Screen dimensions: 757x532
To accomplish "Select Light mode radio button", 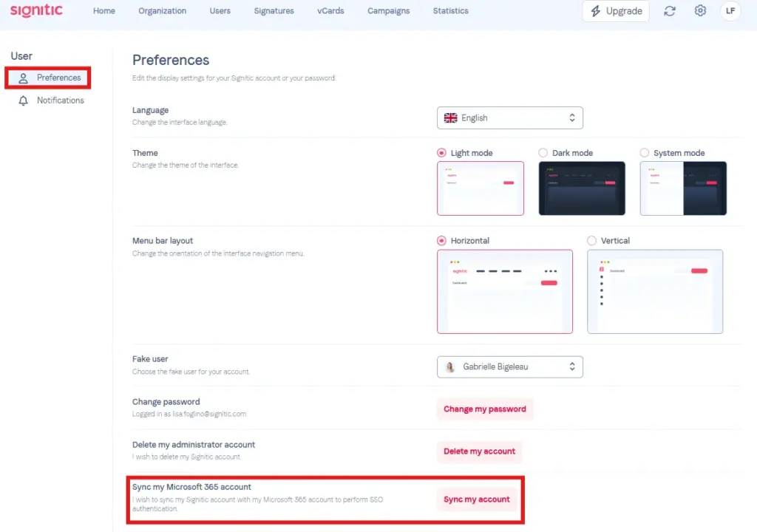I will pos(441,152).
